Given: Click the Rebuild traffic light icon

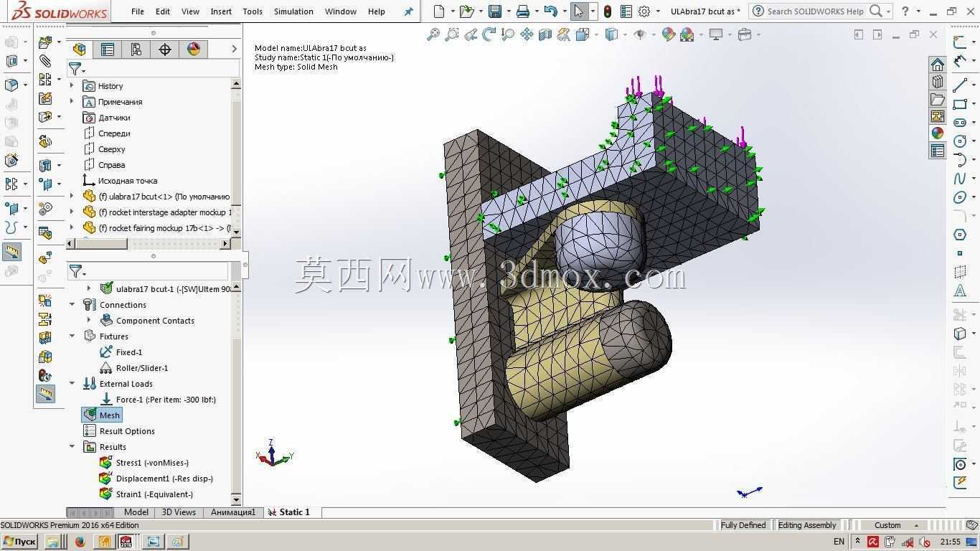Looking at the screenshot, I should click(608, 11).
